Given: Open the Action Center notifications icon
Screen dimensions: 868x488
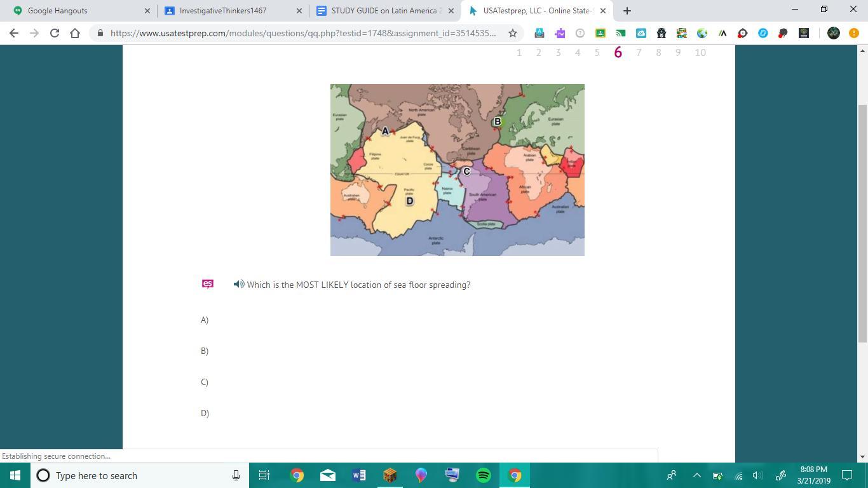Looking at the screenshot, I should [x=847, y=475].
